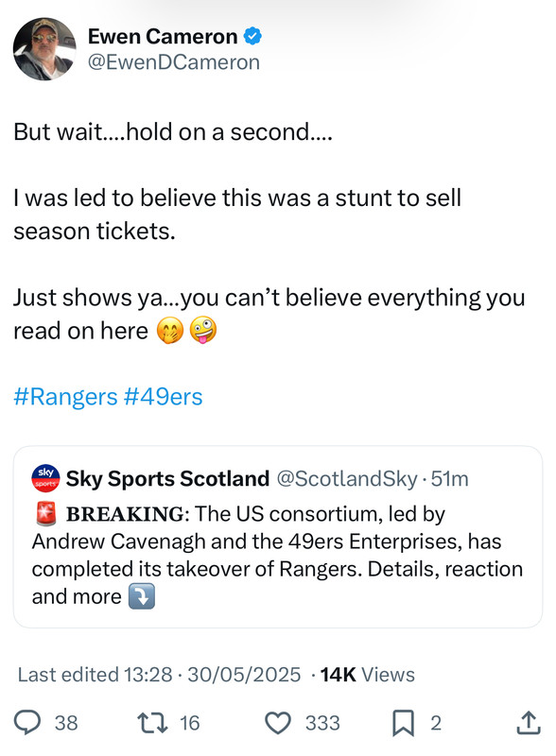Open the reply comment bubble icon

[x=27, y=723]
